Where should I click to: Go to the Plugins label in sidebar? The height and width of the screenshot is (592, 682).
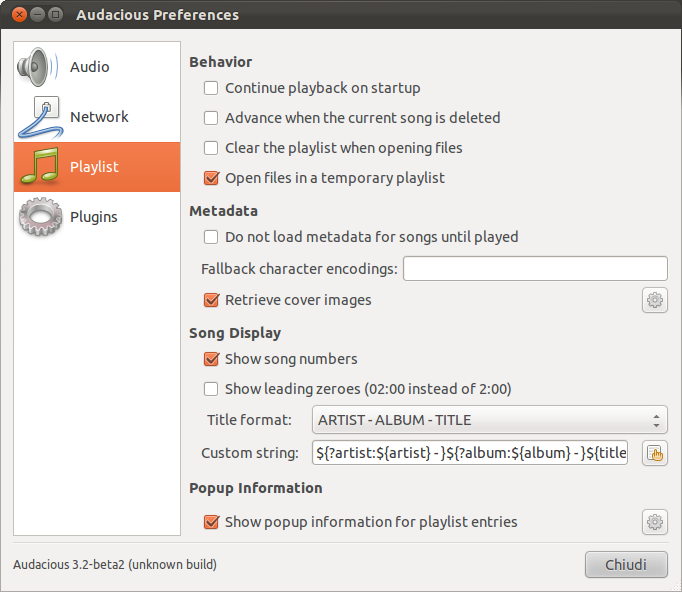tap(94, 217)
